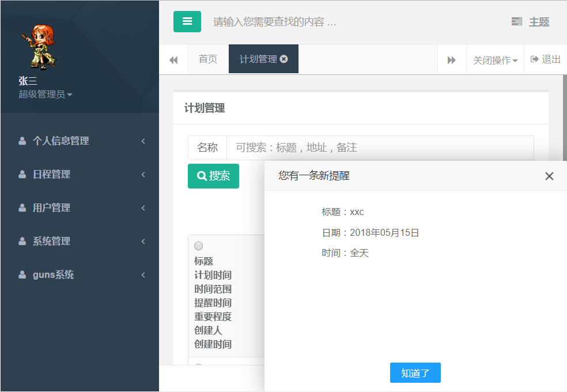Expand the 系统管理 chevron
This screenshot has width=567, height=392.
point(143,241)
